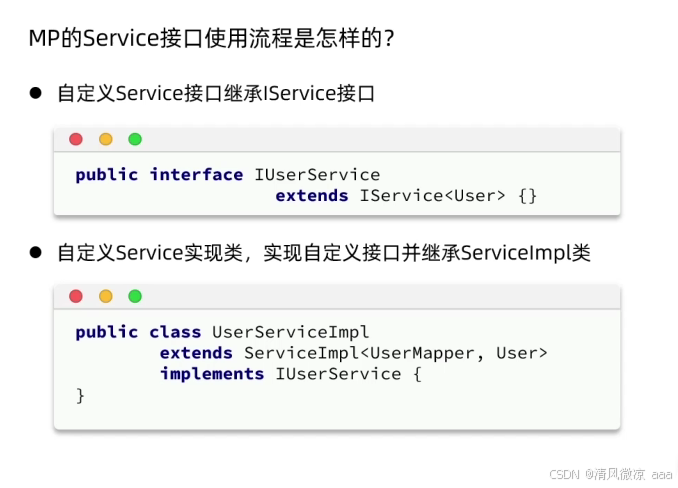The height and width of the screenshot is (488, 678).
Task: Click the first bullet text 自定义Service接口继承IService接口
Action: click(x=216, y=93)
